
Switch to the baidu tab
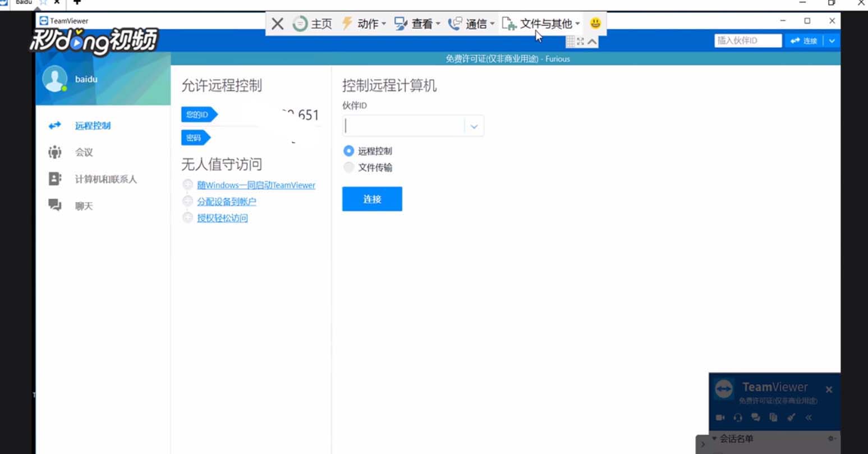24,2
